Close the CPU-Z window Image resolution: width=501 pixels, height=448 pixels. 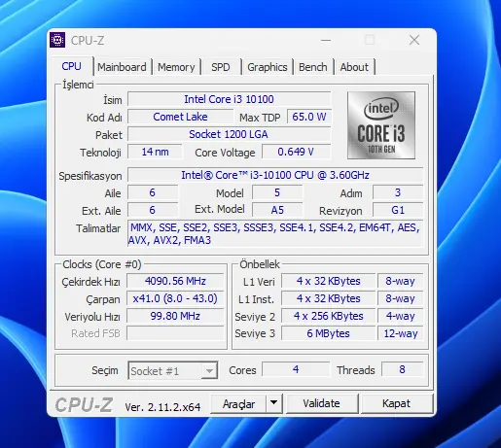414,40
